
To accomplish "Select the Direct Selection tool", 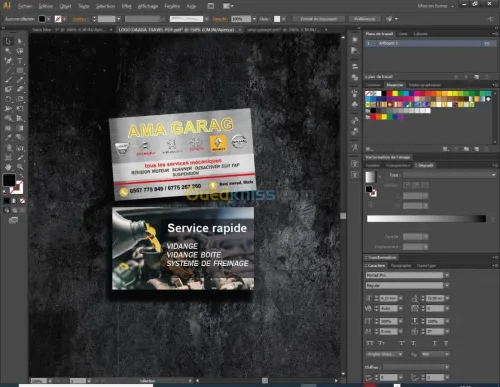I will coord(20,41).
